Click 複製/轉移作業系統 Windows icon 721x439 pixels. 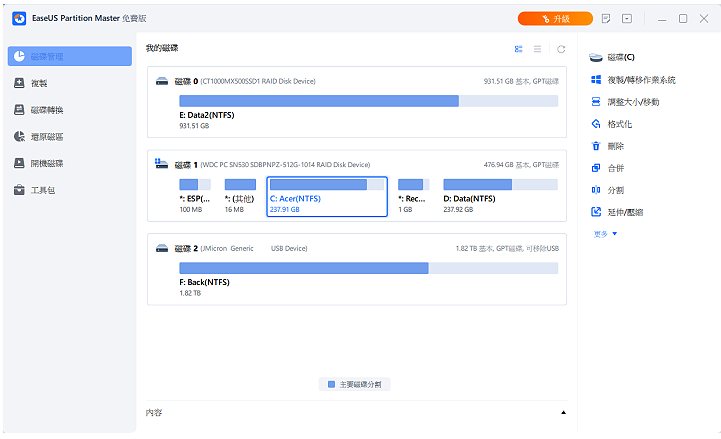coord(596,80)
